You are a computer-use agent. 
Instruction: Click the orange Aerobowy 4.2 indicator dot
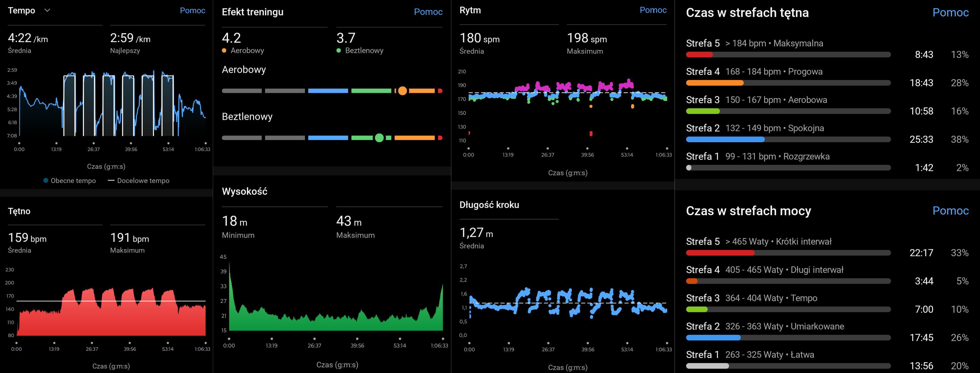tap(224, 51)
